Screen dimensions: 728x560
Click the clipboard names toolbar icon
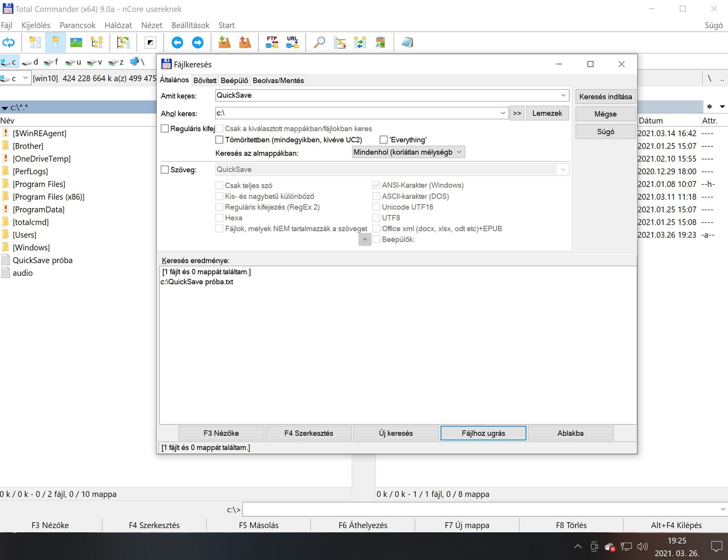[x=380, y=42]
